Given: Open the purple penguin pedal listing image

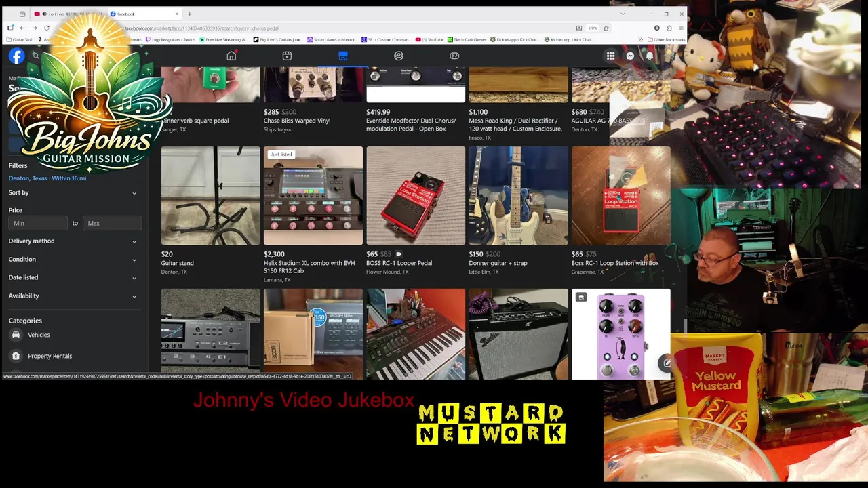Looking at the screenshot, I should 620,334.
